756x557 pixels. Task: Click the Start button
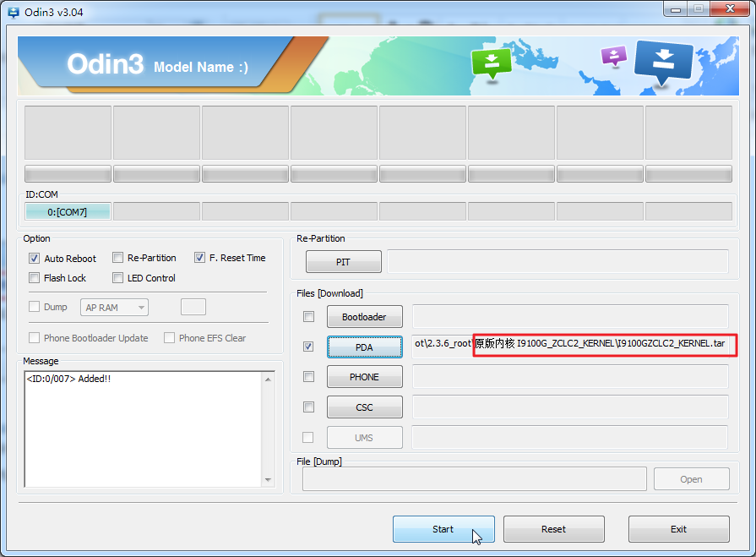tap(443, 529)
